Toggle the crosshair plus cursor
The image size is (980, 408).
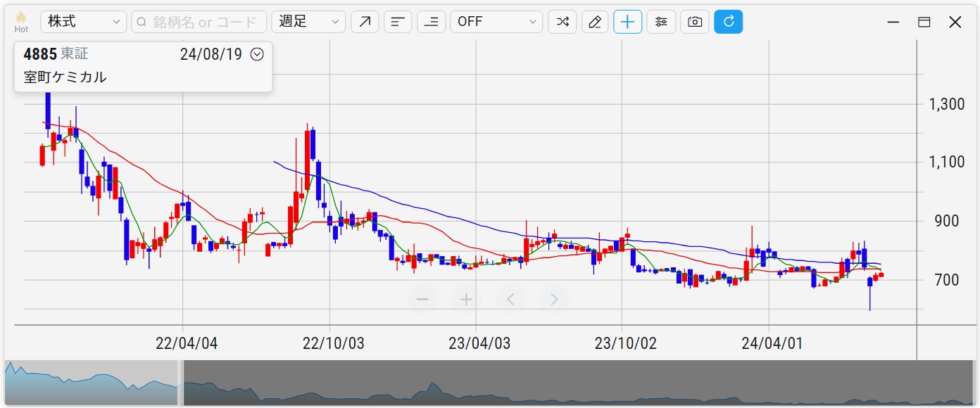(x=627, y=22)
